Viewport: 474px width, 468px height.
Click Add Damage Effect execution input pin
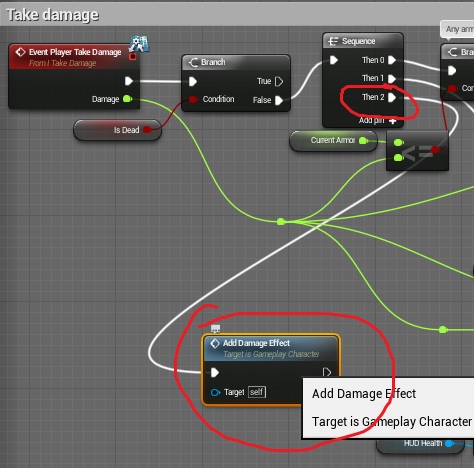click(215, 372)
